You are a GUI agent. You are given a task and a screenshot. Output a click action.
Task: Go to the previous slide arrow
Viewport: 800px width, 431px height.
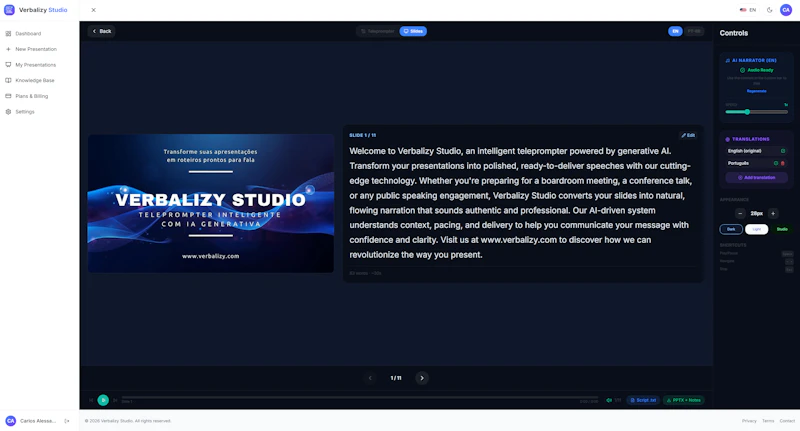point(370,378)
